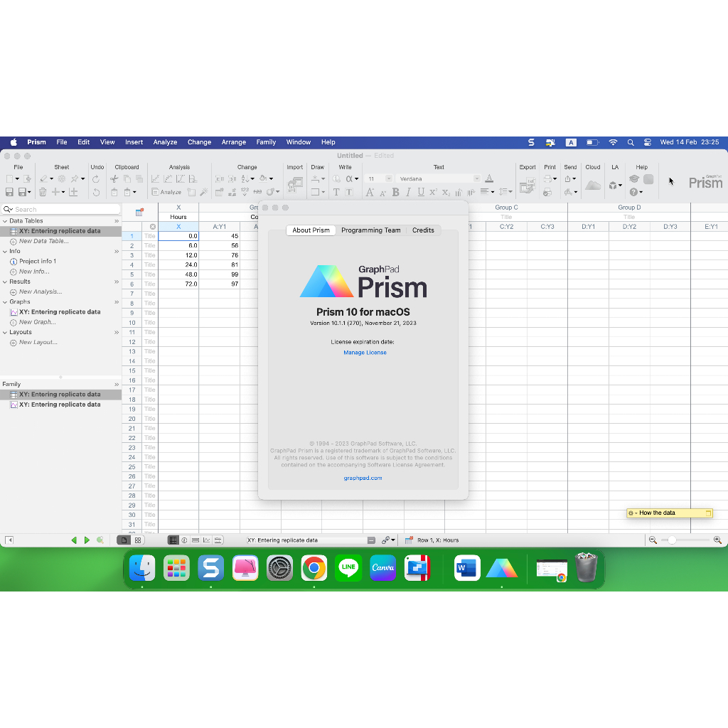
Task: Click the green next sheet arrow
Action: pos(87,540)
